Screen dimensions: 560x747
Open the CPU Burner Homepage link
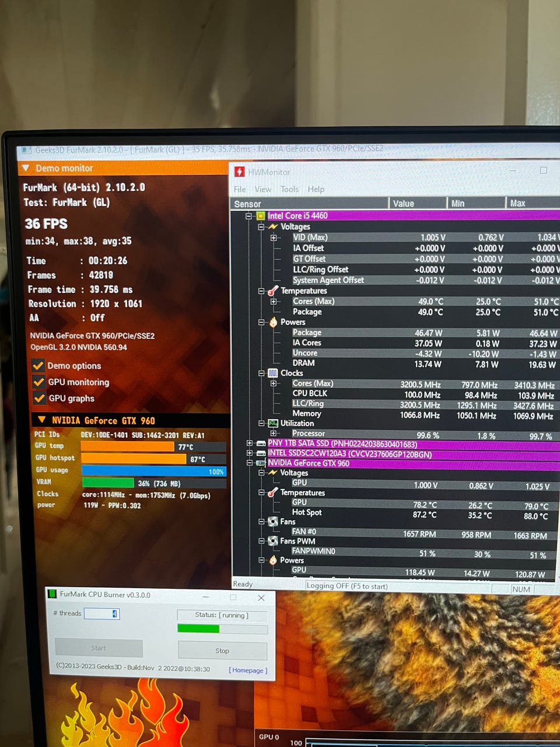coord(248,670)
